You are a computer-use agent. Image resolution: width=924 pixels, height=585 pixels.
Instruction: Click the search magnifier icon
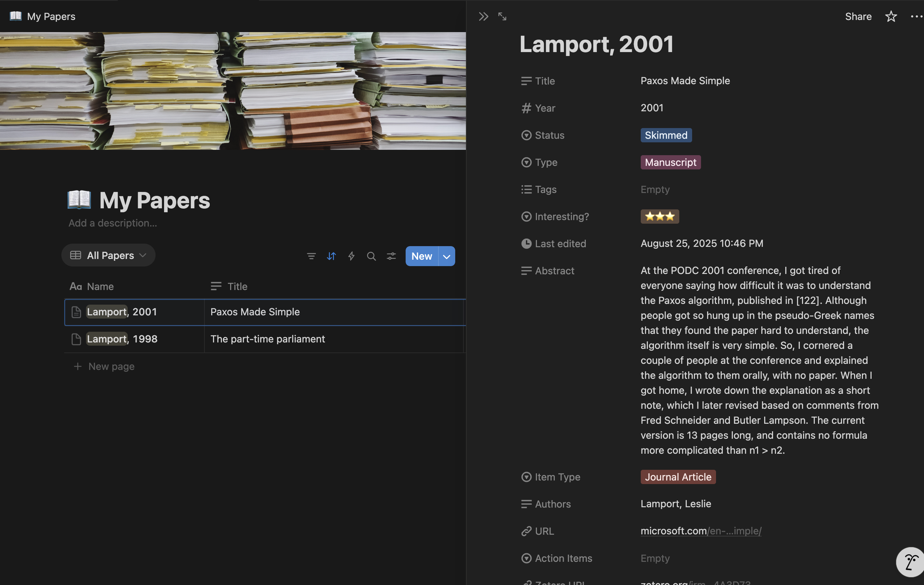pos(371,256)
